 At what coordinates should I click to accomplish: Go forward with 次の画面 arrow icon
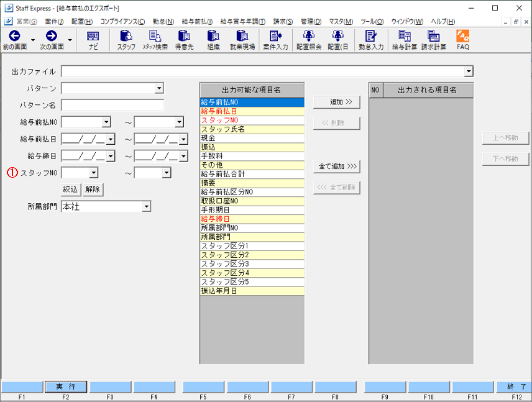coord(52,36)
